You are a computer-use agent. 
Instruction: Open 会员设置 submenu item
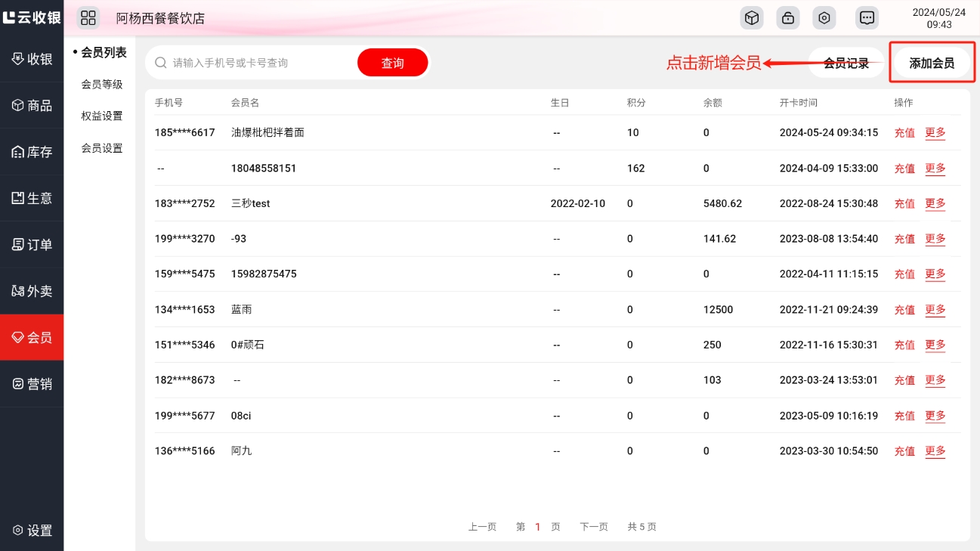point(102,148)
